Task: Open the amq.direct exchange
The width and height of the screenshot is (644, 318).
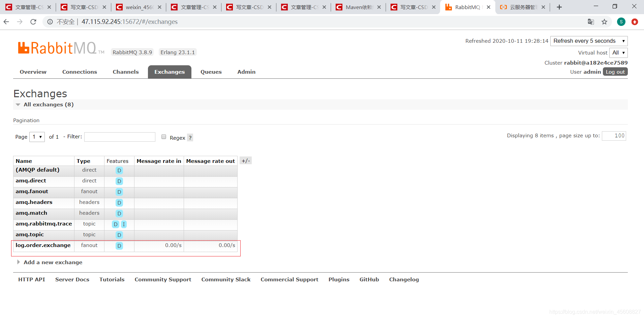Action: click(31, 181)
